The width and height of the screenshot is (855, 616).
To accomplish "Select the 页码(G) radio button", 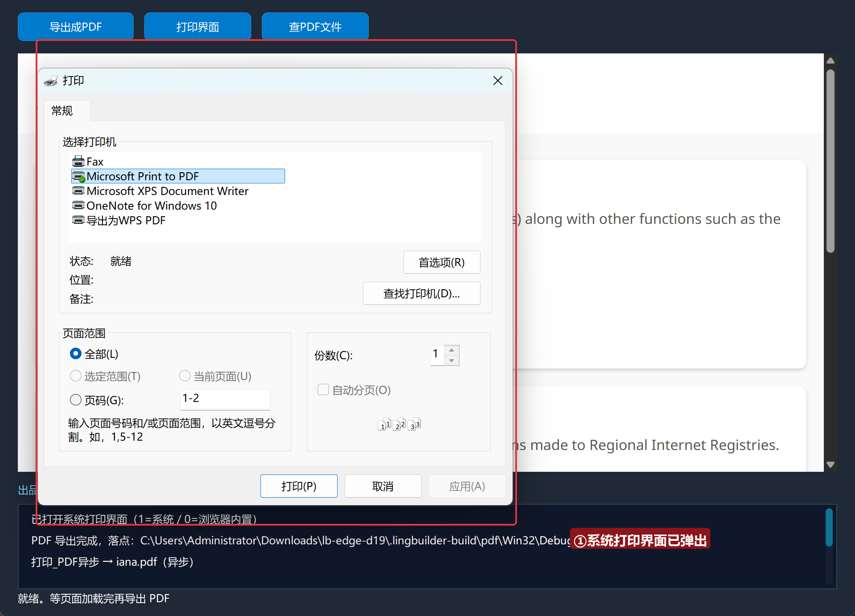I will click(76, 400).
